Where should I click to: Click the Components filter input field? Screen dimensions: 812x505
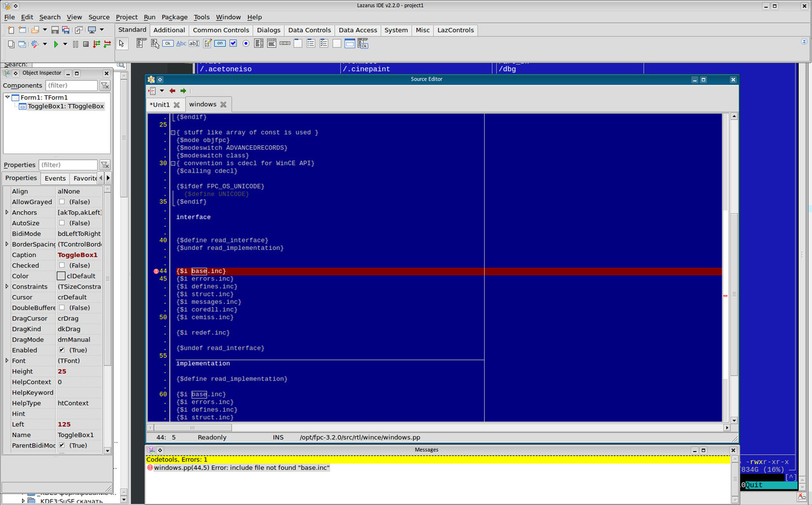(72, 86)
